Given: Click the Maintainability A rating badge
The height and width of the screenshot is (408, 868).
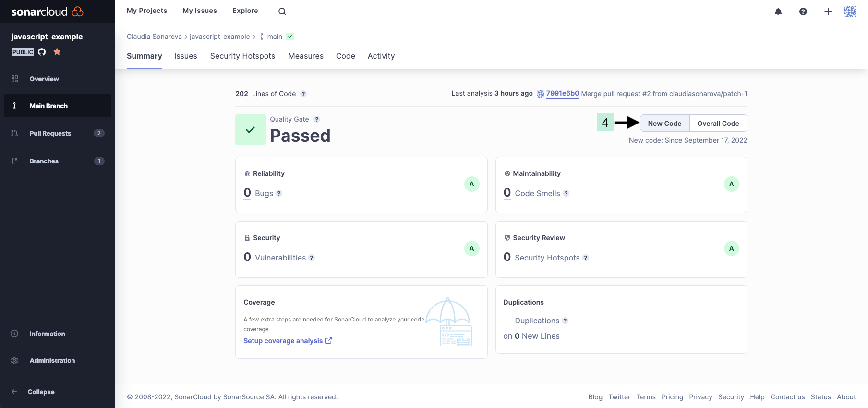Looking at the screenshot, I should (732, 184).
